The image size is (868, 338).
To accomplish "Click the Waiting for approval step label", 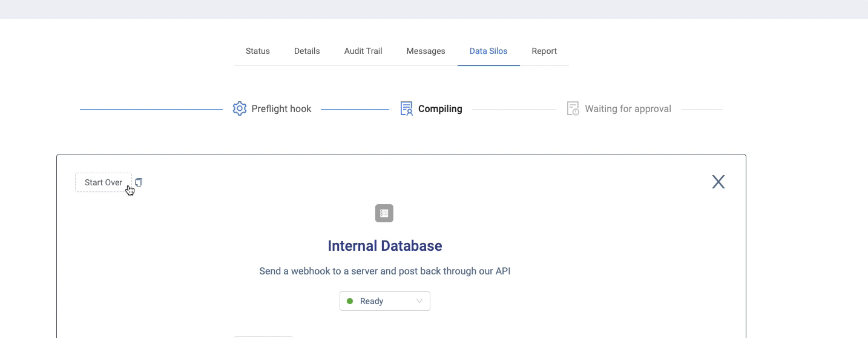I will [x=628, y=109].
